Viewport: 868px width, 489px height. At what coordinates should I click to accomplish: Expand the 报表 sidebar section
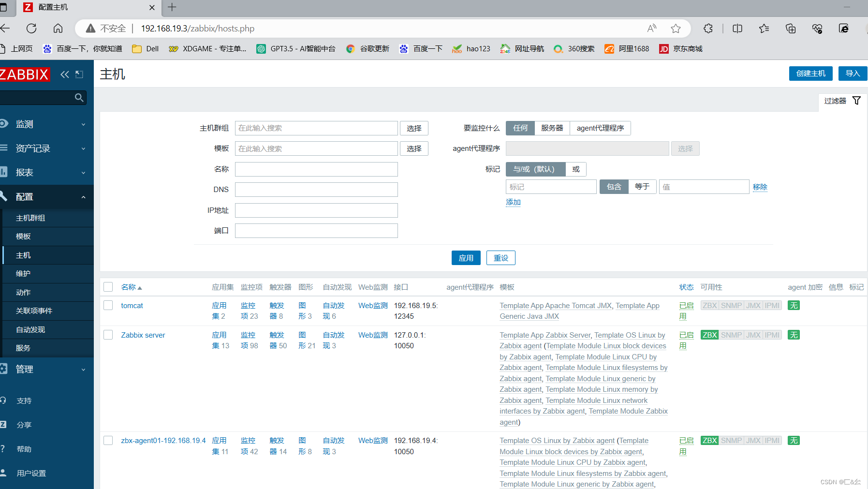(x=83, y=172)
